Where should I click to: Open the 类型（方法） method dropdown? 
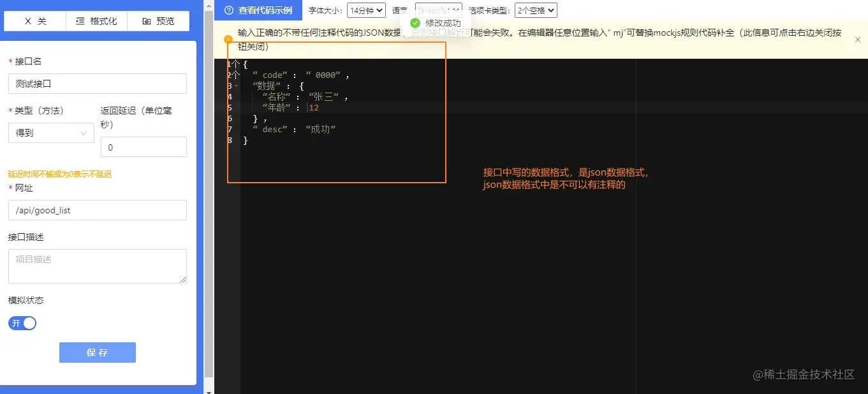click(x=51, y=133)
